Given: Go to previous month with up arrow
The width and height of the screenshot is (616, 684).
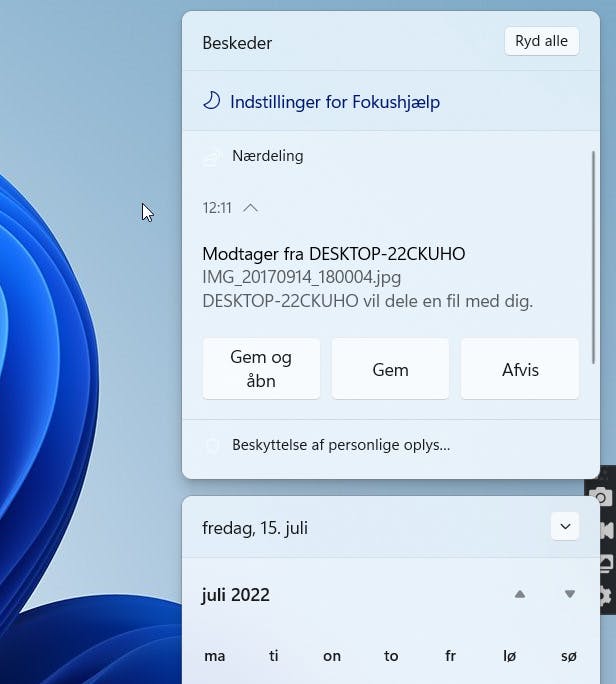Looking at the screenshot, I should [x=519, y=594].
